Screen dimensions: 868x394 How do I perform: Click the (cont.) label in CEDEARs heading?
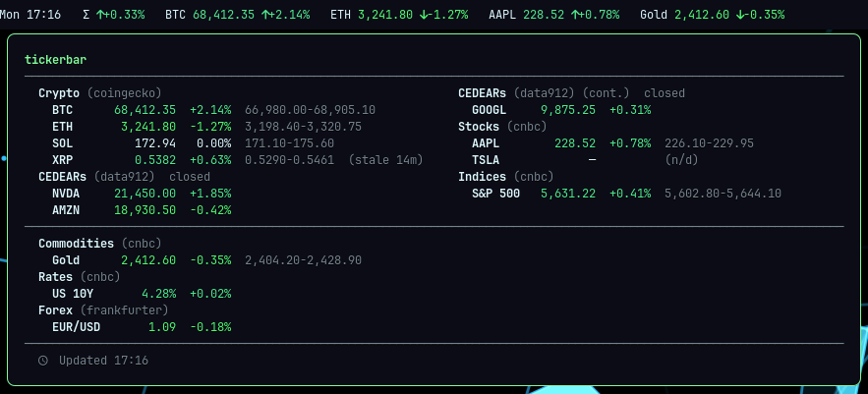tap(606, 93)
